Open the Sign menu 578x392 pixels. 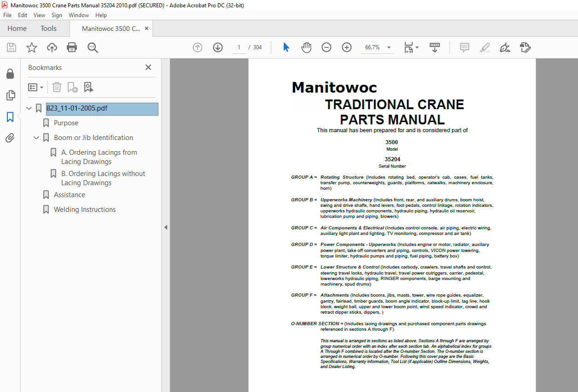[57, 15]
